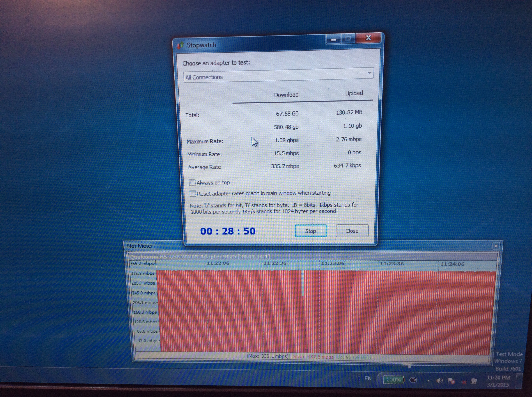Open the All Connections adapter dropdown
532x397 pixels.
279,75
